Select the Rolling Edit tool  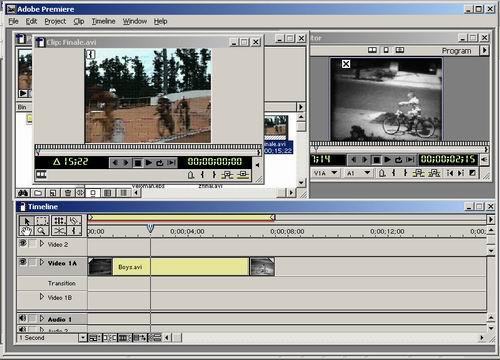(59, 221)
